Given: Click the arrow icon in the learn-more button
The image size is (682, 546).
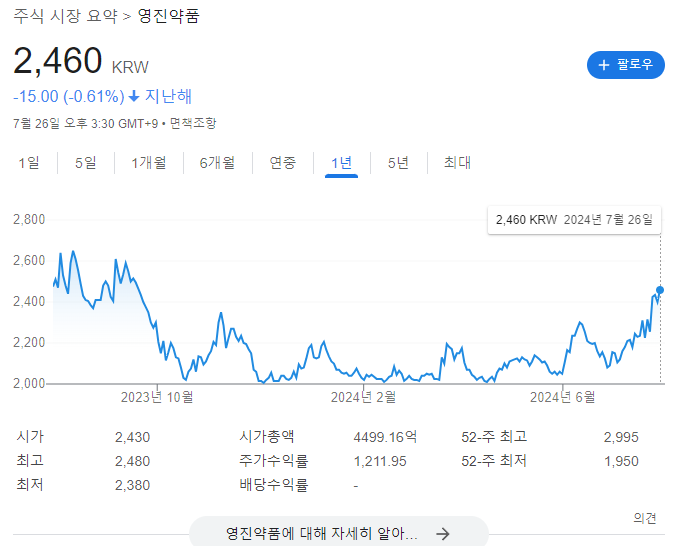Looking at the screenshot, I should [443, 534].
